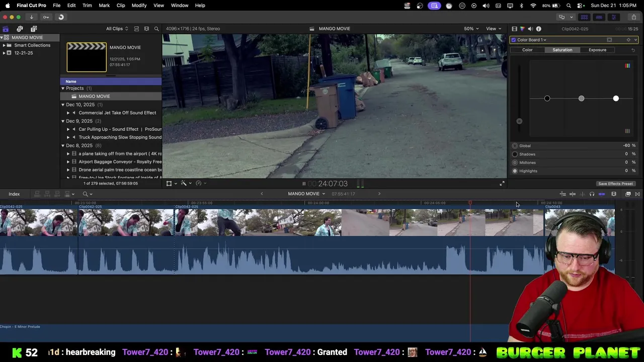The height and width of the screenshot is (362, 644).
Task: Switch to Exposure pane tab
Action: pyautogui.click(x=597, y=50)
